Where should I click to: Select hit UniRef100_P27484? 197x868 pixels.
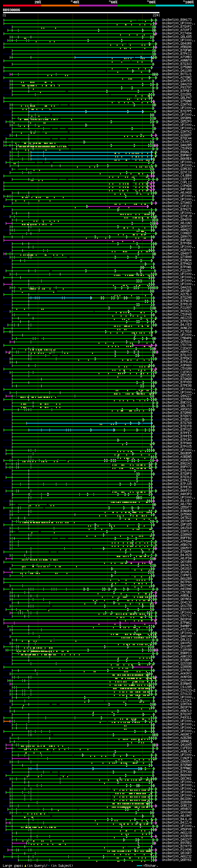click(176, 33)
